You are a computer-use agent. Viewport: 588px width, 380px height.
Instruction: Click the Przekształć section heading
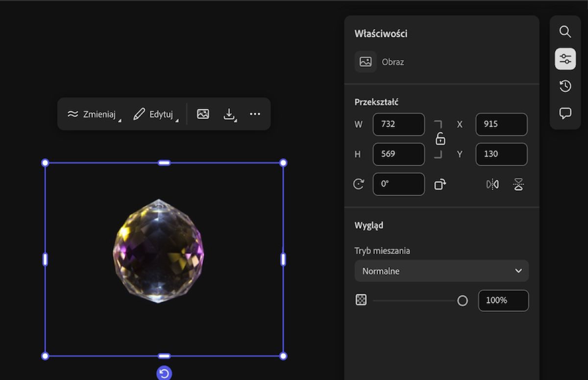pyautogui.click(x=376, y=102)
